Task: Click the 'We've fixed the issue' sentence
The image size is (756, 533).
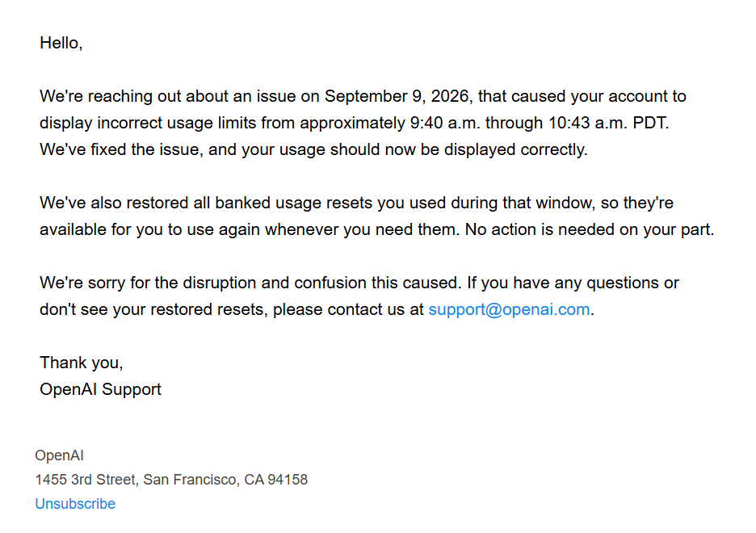Action: click(x=313, y=150)
